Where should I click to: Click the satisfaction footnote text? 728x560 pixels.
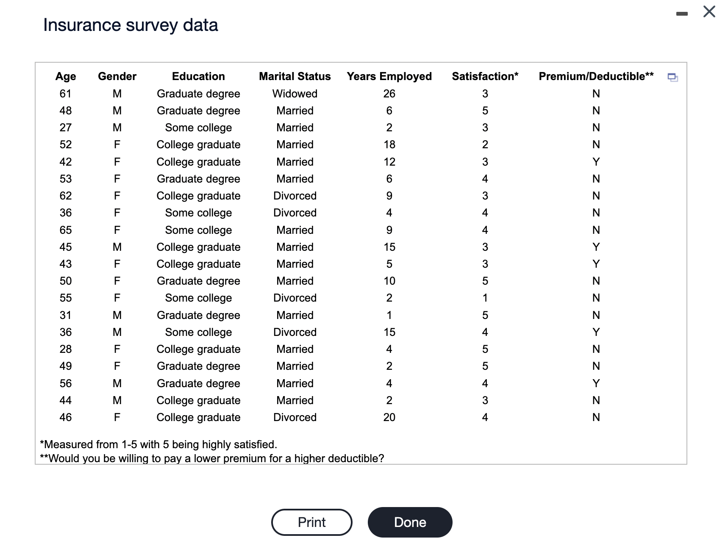click(x=158, y=445)
